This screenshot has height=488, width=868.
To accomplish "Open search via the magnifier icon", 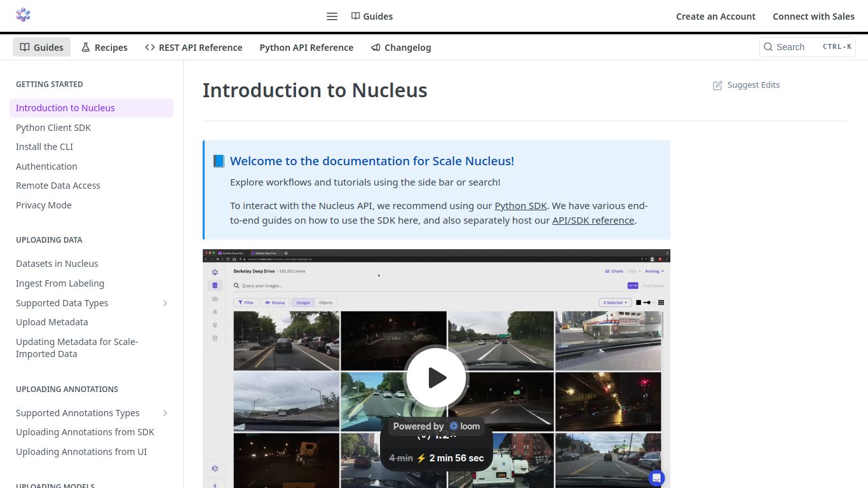I will pos(769,47).
